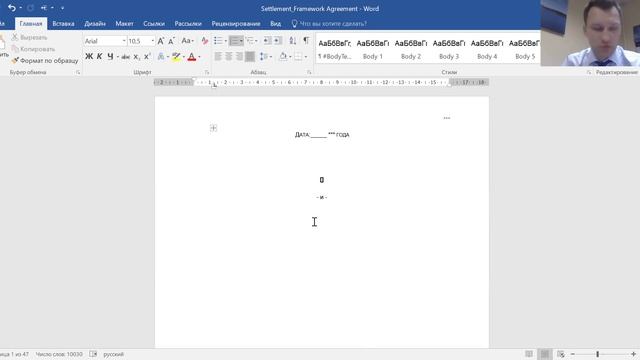Image resolution: width=640 pixels, height=360 pixels.
Task: Click the Multilevel List icon
Action: pos(250,41)
